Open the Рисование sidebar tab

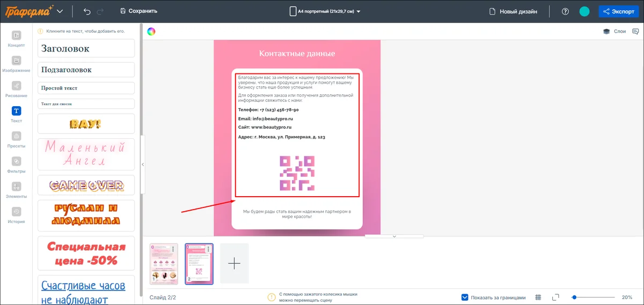click(16, 90)
